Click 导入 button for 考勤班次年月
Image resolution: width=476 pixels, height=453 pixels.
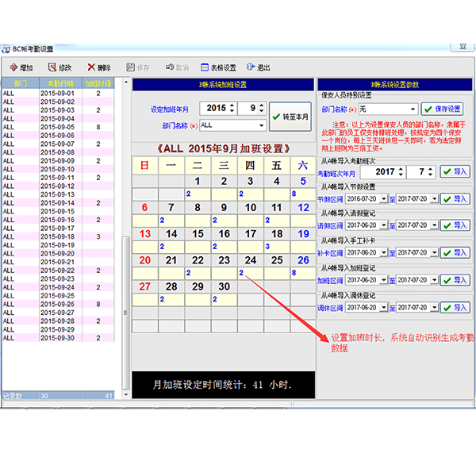pyautogui.click(x=455, y=171)
